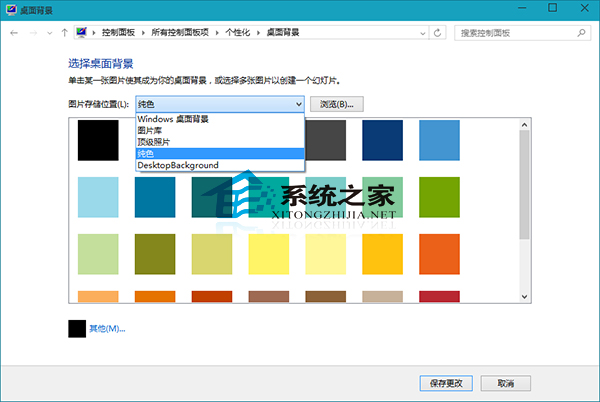Go back using the Back arrow
Screen dimensions: 600x402
tap(12, 33)
